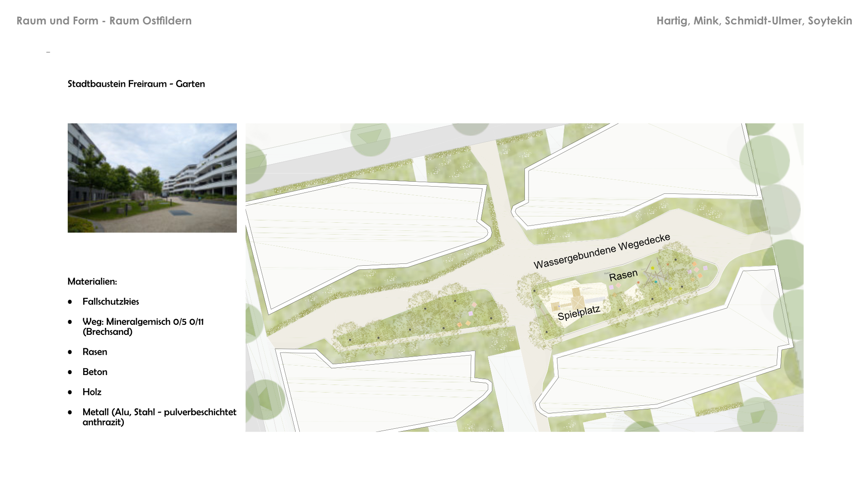
Task: Expand the Beton list entry
Action: pyautogui.click(x=95, y=372)
